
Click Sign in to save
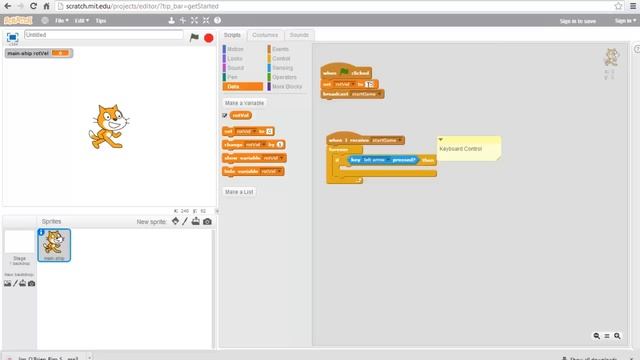point(578,21)
